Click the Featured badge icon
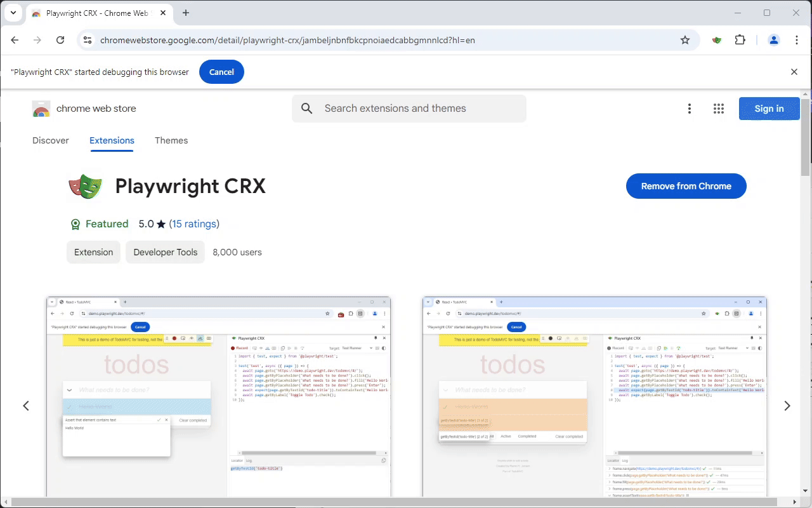The image size is (812, 508). click(75, 224)
